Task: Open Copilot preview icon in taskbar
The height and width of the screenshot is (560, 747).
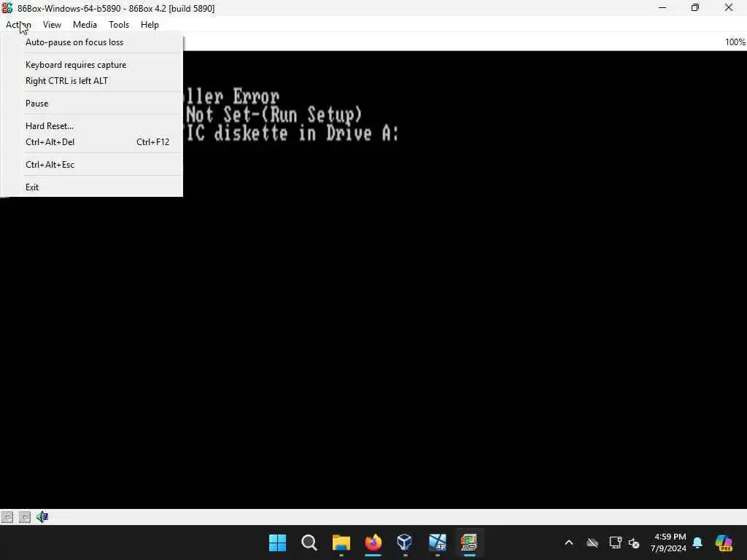Action: 724,542
